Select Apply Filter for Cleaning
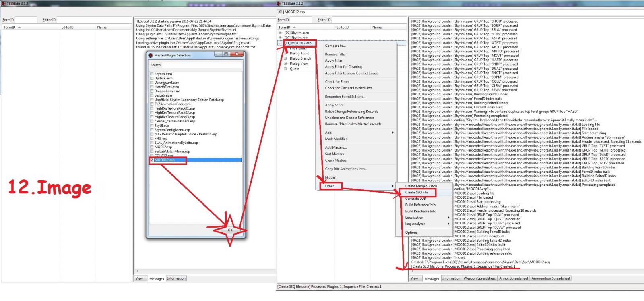The height and width of the screenshot is (301, 644). pos(343,67)
